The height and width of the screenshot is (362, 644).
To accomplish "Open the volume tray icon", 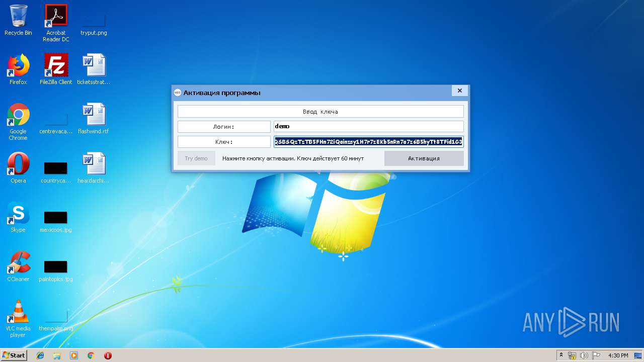I will tap(584, 355).
